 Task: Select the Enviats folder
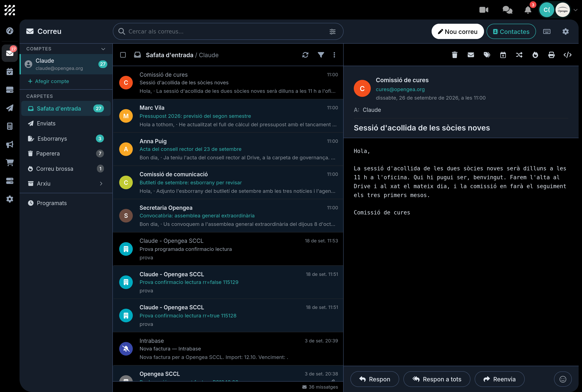click(x=66, y=124)
